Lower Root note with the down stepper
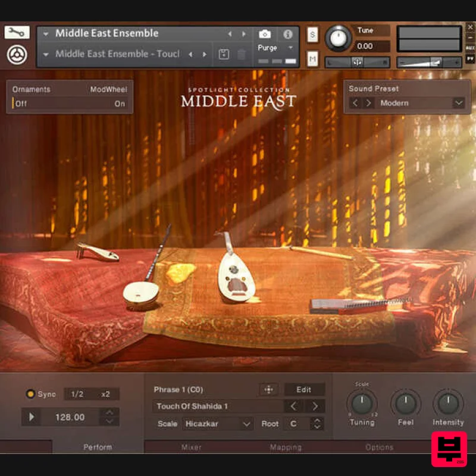 tap(317, 427)
